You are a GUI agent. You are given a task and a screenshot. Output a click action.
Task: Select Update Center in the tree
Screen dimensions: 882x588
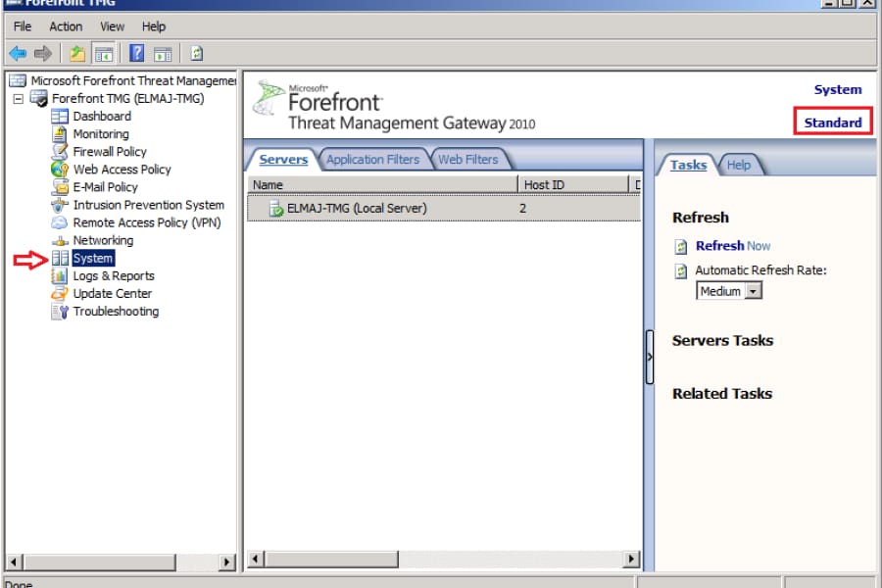(x=113, y=294)
